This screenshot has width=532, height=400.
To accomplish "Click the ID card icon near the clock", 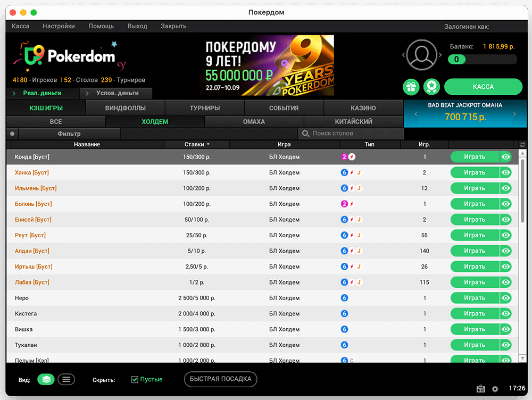I will point(481,389).
